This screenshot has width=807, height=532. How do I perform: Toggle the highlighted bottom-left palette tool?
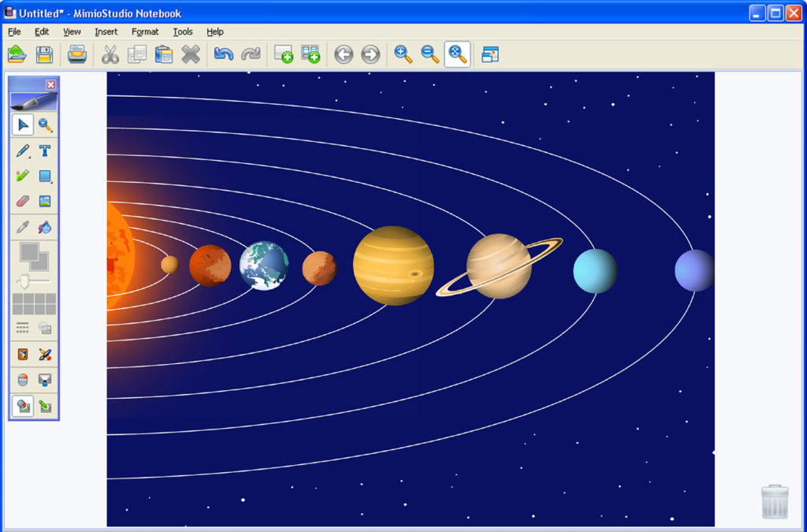(x=23, y=406)
